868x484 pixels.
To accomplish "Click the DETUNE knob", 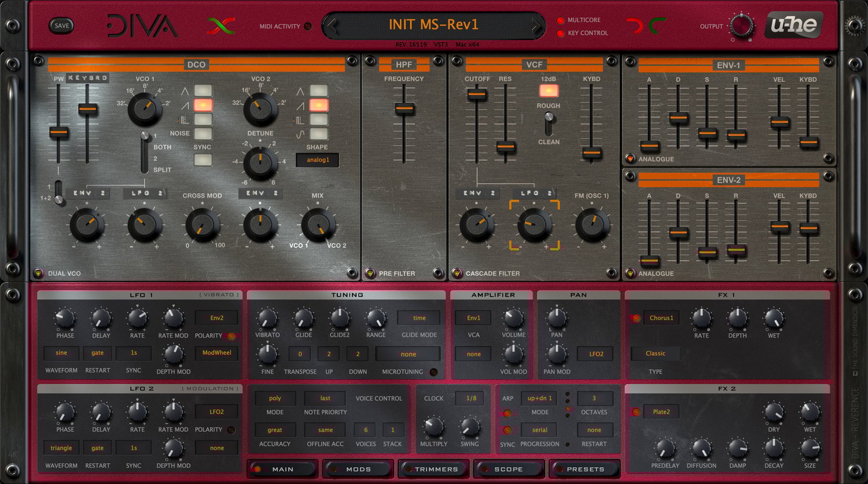I will click(260, 162).
